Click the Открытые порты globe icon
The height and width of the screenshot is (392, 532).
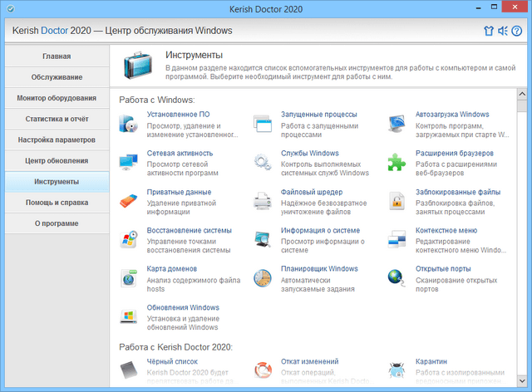click(397, 278)
